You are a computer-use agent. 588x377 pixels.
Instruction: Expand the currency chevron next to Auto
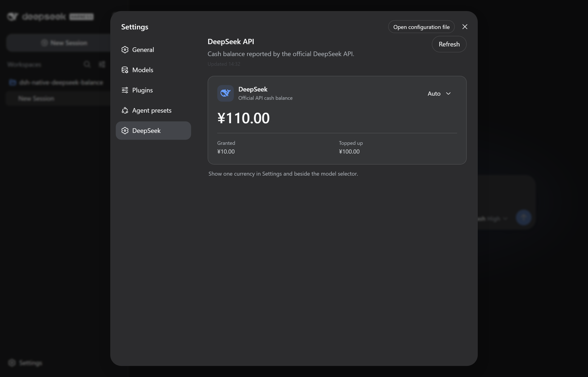(448, 94)
